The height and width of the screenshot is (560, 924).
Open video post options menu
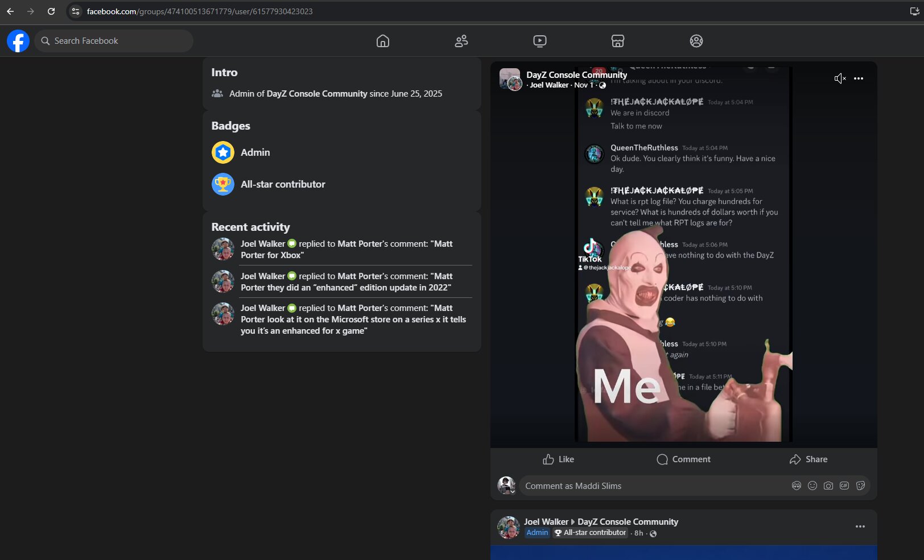coord(859,78)
